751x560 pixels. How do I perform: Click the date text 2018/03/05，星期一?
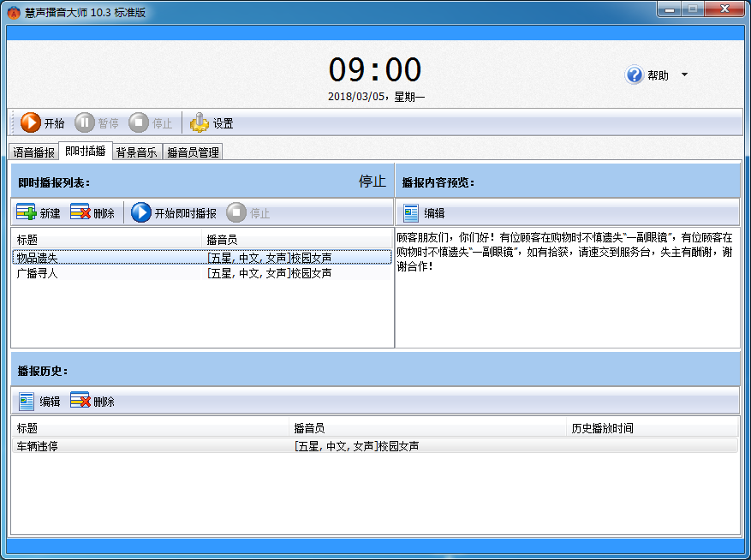[376, 97]
